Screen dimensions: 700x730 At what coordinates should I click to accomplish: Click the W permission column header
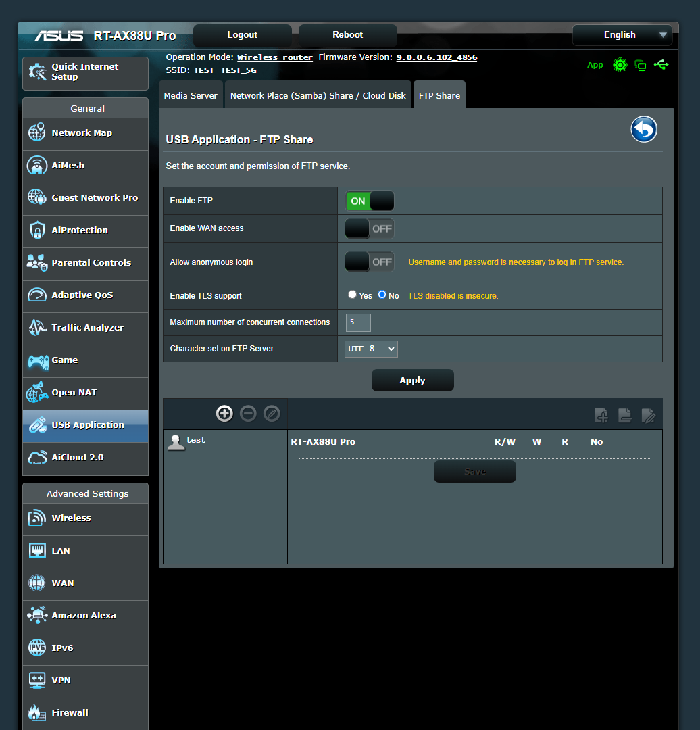[536, 442]
